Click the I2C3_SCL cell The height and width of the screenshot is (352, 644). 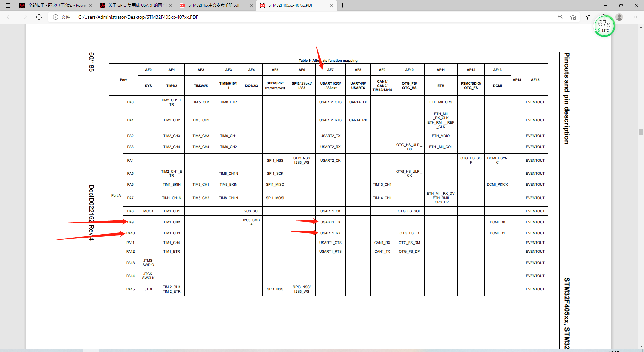(x=251, y=211)
